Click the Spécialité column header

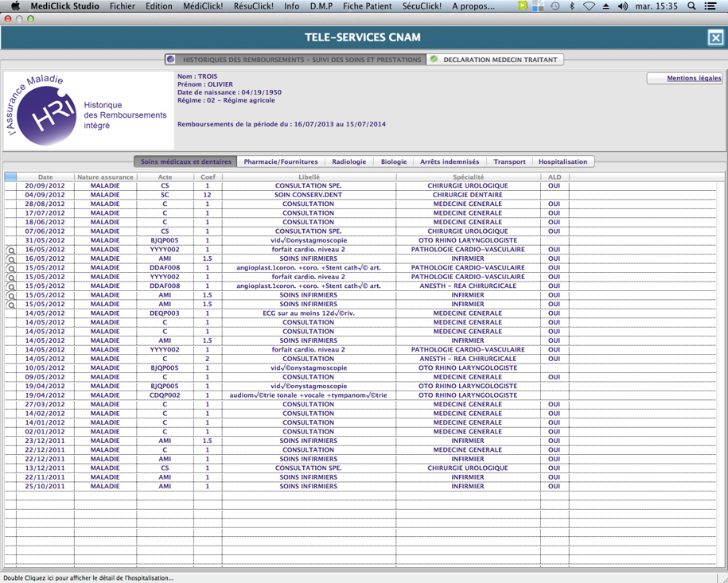468,177
